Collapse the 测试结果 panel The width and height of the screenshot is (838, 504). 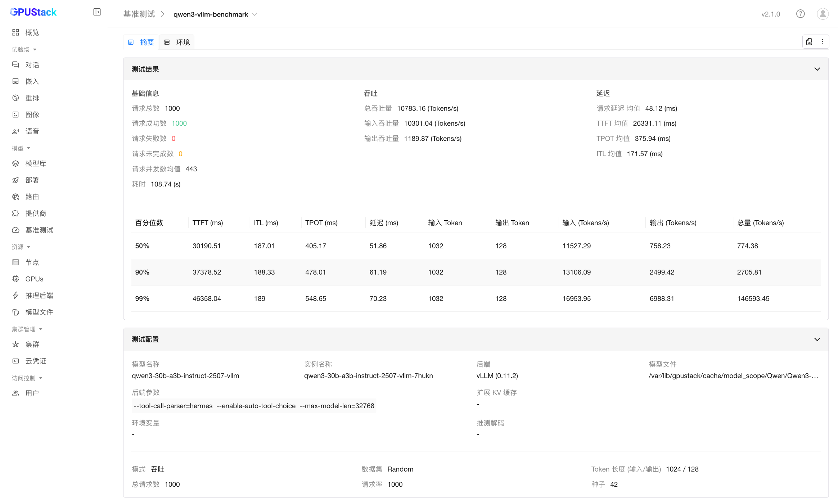pos(817,69)
